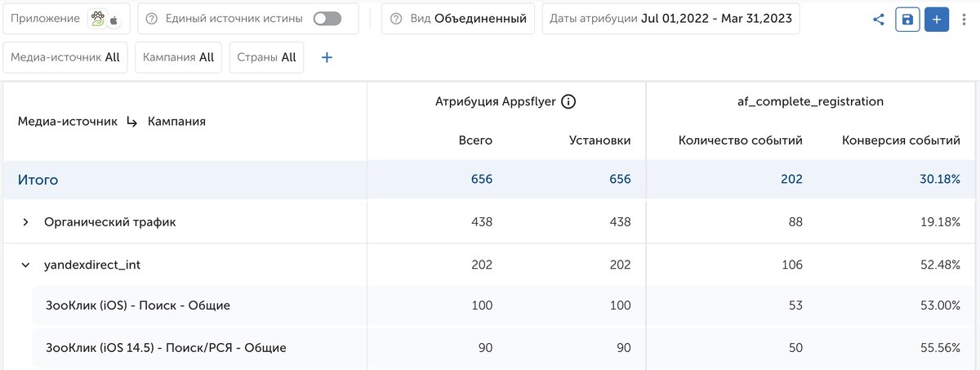Viewport: 980px width, 370px height.
Task: Click the 202 events count in Итого row
Action: [791, 180]
